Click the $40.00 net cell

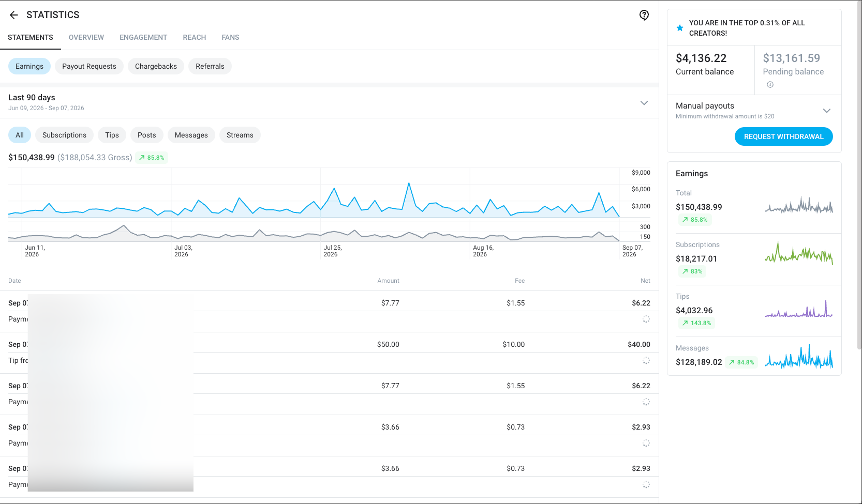point(639,344)
